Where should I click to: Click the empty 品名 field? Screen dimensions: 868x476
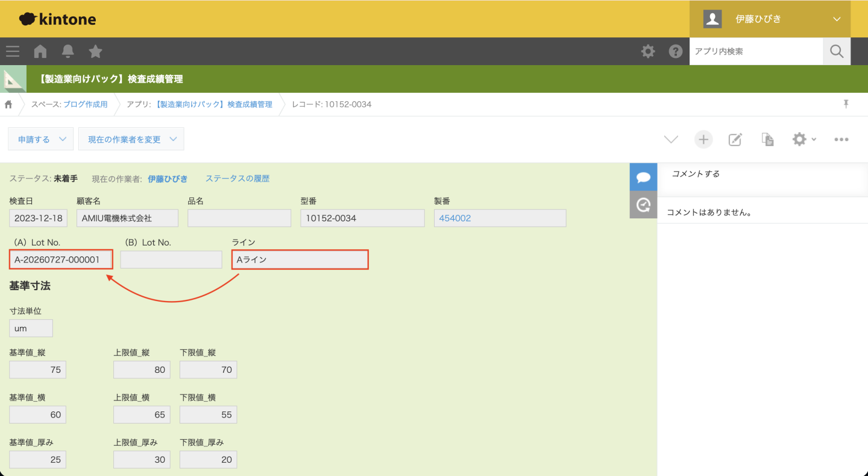(x=239, y=218)
